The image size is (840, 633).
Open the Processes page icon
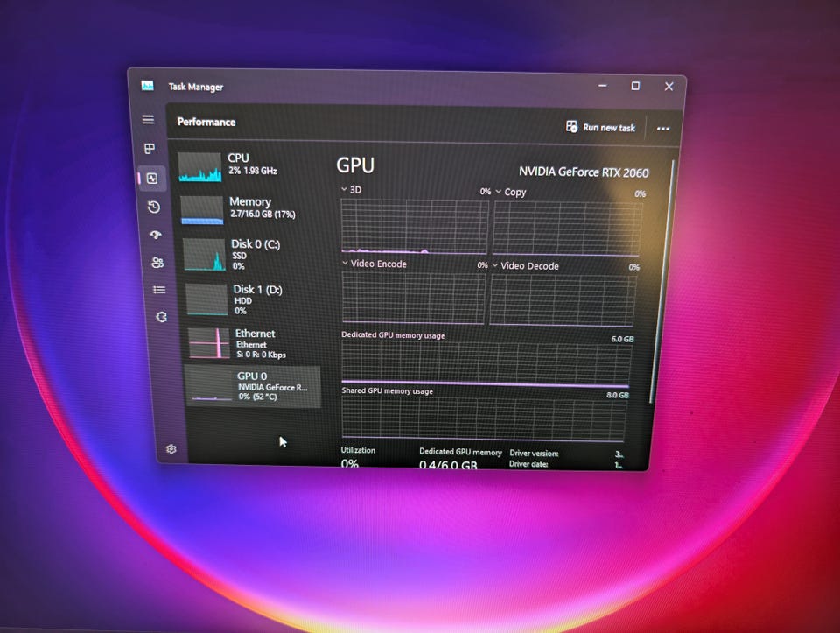150,149
